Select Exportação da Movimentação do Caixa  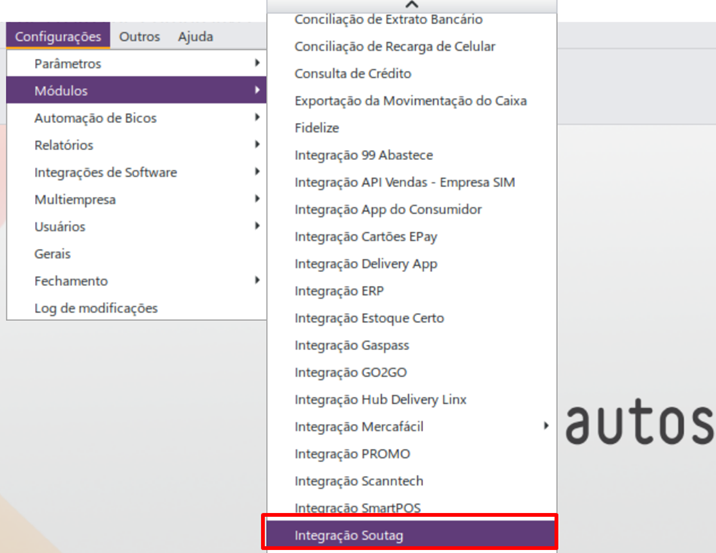pyautogui.click(x=412, y=100)
